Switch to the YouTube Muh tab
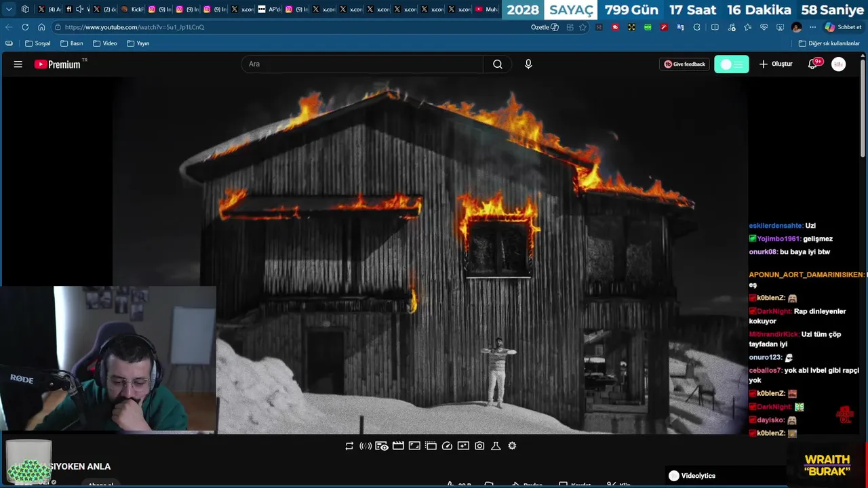Image resolution: width=868 pixels, height=488 pixels. click(x=487, y=9)
